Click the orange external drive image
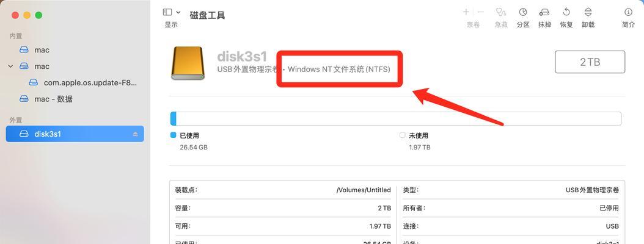The height and width of the screenshot is (244, 644). click(x=188, y=63)
